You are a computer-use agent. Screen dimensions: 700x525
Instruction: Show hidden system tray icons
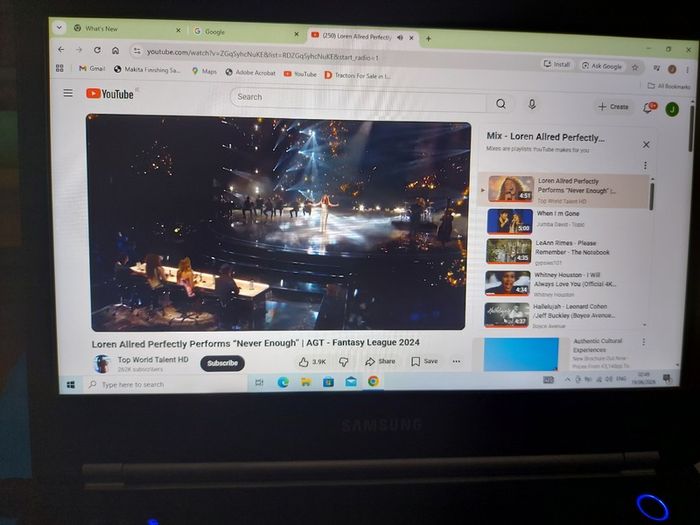(x=567, y=379)
